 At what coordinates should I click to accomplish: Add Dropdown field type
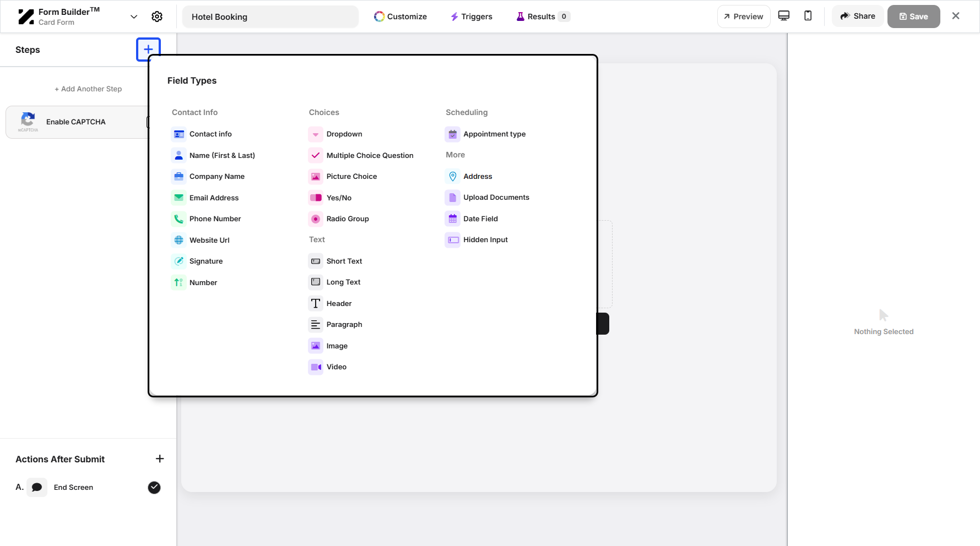(335, 134)
